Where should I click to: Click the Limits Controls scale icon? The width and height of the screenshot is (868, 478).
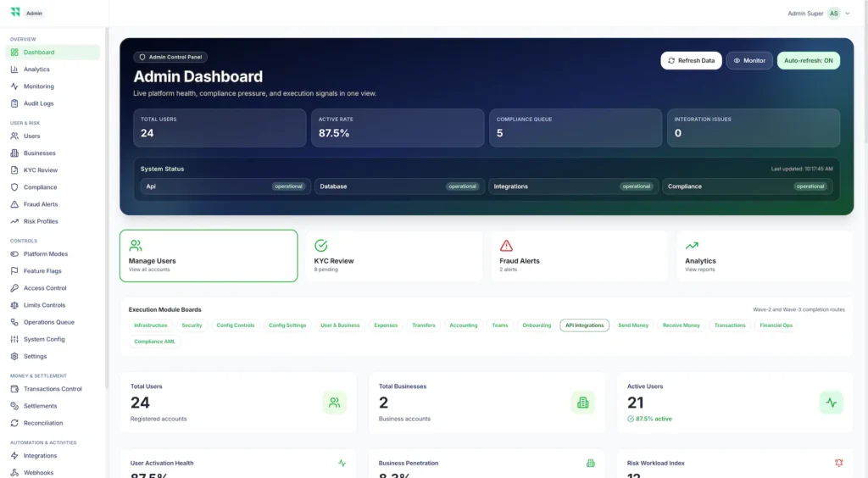(x=14, y=305)
